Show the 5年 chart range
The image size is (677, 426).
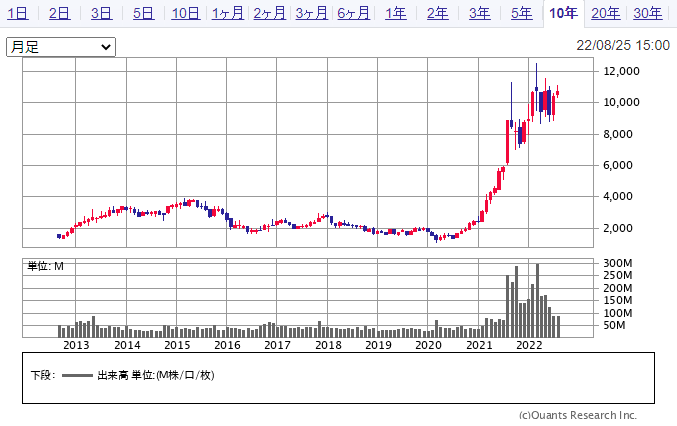(522, 13)
